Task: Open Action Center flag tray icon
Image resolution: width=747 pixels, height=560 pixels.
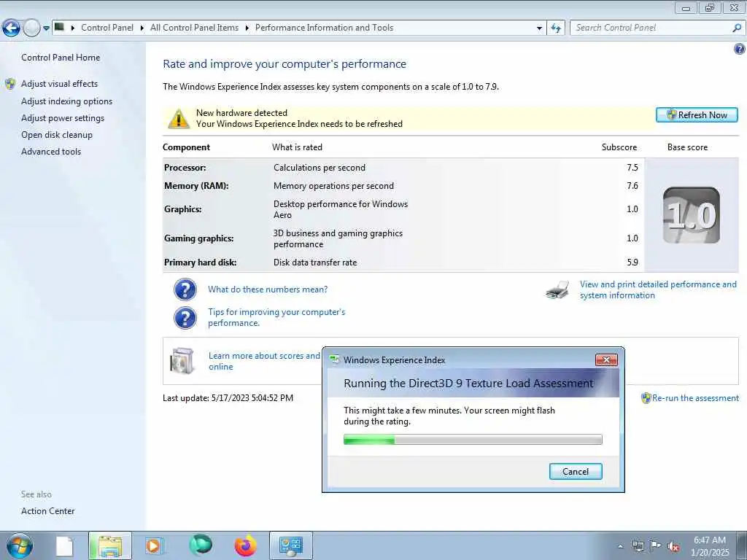Action: pos(656,546)
